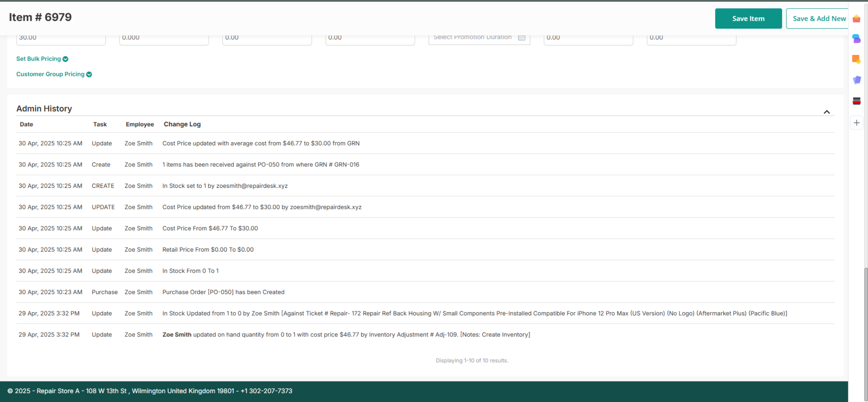This screenshot has height=402, width=868.
Task: Click the Repair Store A footer address text
Action: 150,391
